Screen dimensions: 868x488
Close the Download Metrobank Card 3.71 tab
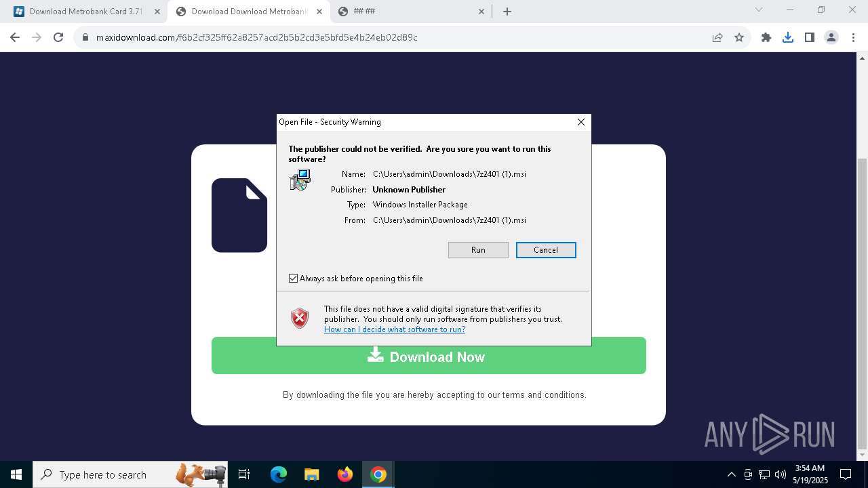tap(157, 12)
